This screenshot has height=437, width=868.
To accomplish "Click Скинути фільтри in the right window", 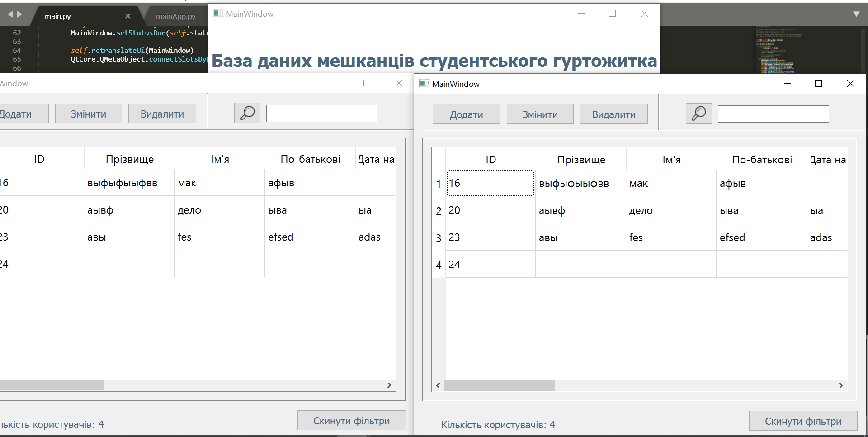I will click(x=803, y=421).
